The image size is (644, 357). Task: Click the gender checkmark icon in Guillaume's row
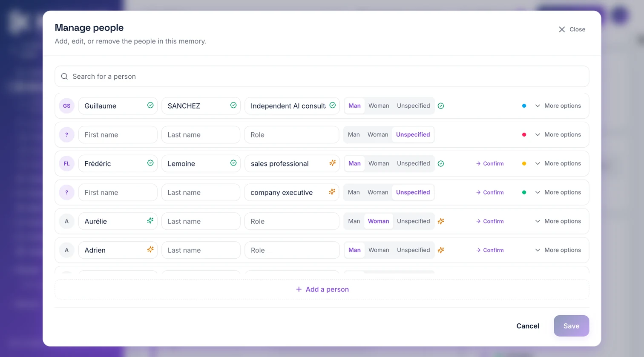[441, 106]
